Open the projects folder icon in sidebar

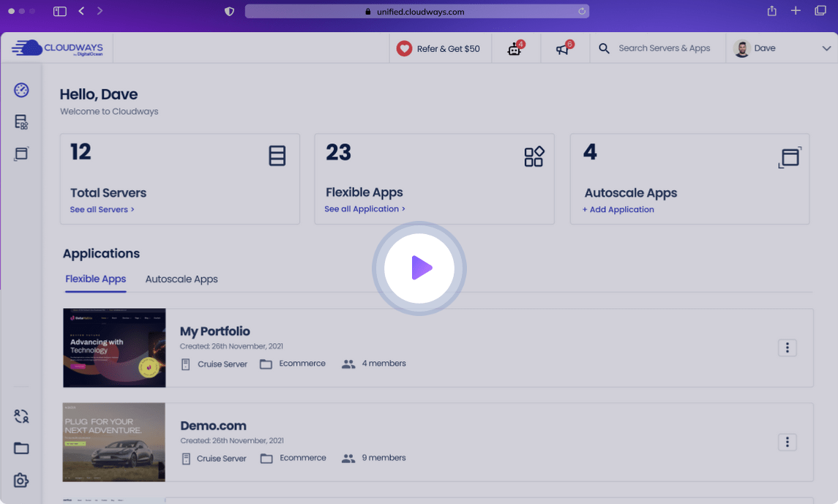(21, 448)
